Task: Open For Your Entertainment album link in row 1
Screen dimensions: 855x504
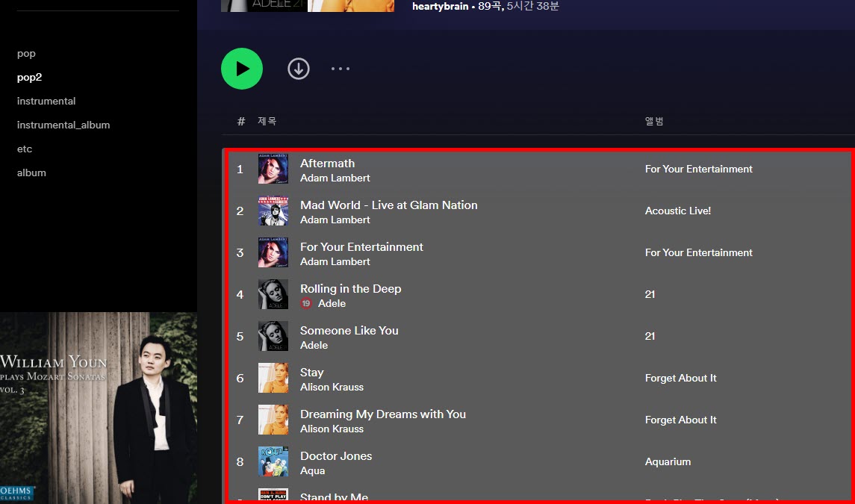Action: coord(698,169)
